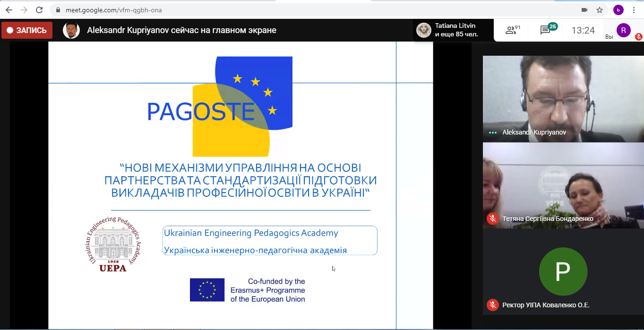Bookmark this page with the star icon
This screenshot has height=330, width=644.
(x=600, y=10)
